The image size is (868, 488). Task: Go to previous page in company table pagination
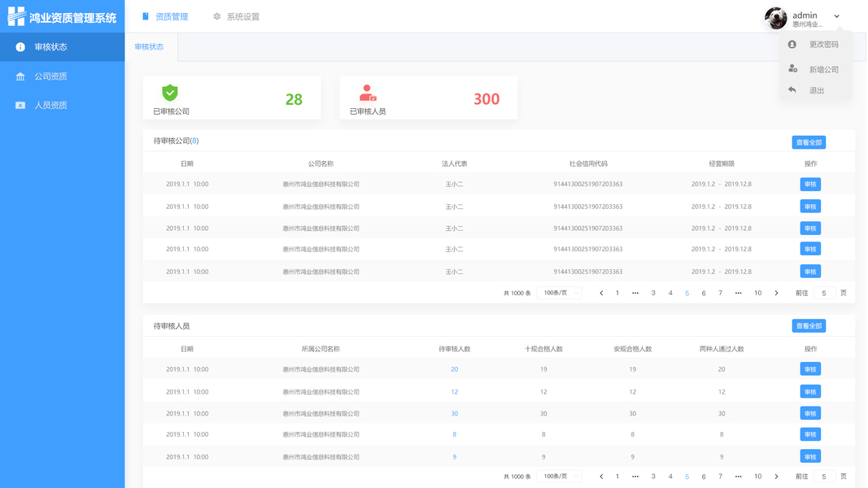point(601,294)
